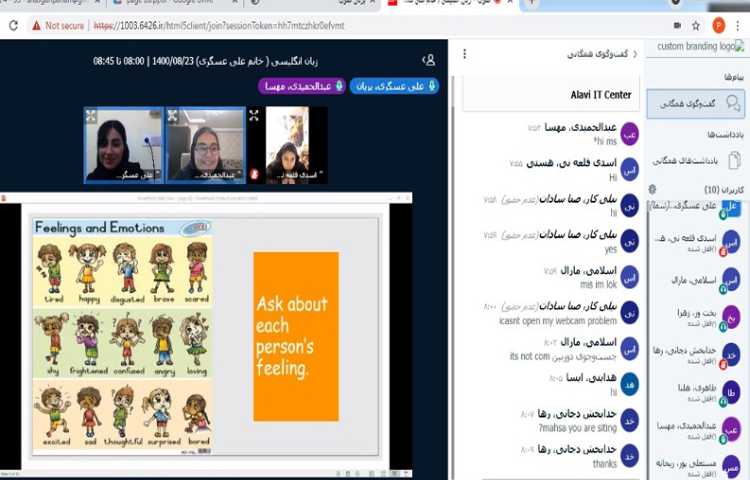Open users list gear settings
750x480 pixels.
(652, 189)
